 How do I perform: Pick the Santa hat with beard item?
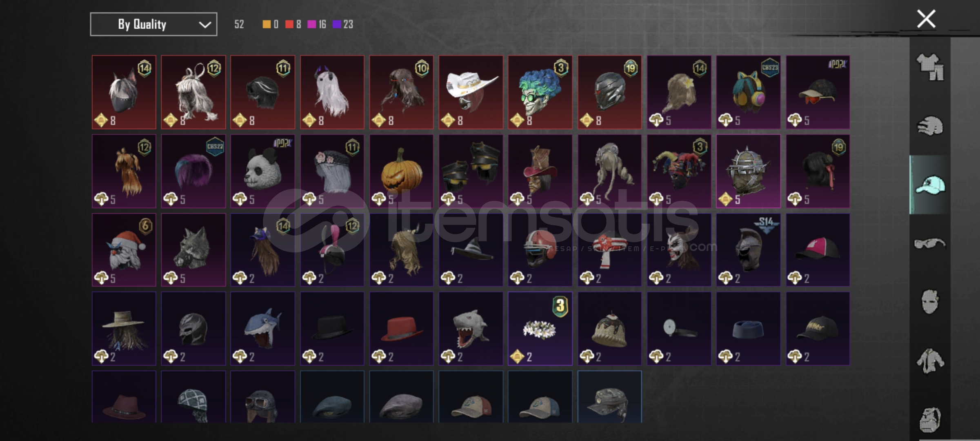pos(124,250)
